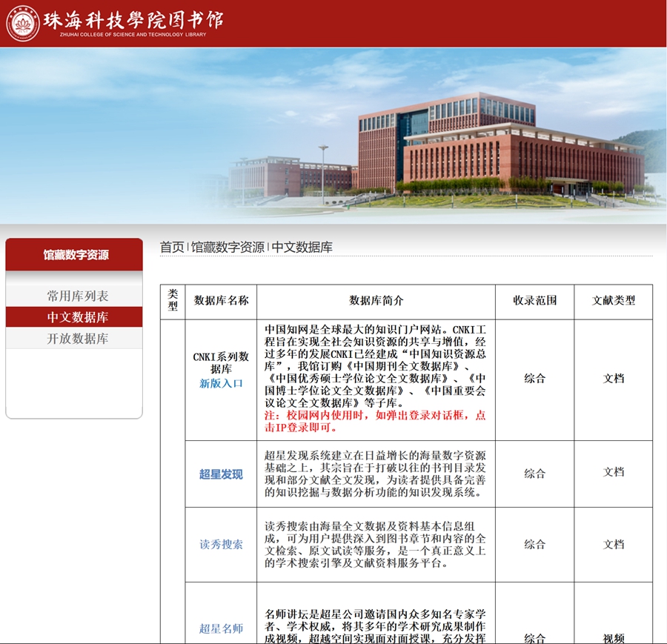Switch to 开放数据库 in the sidebar
667x644 pixels.
(x=78, y=339)
